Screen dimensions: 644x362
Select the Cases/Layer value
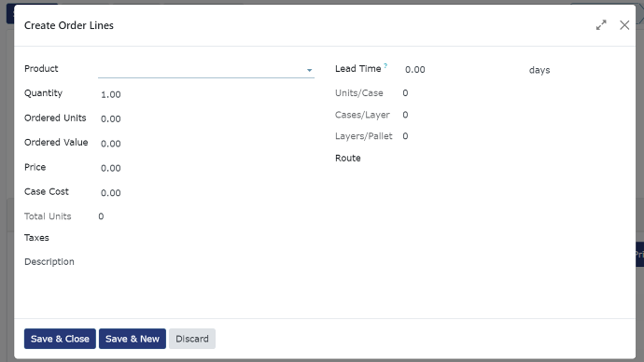405,115
